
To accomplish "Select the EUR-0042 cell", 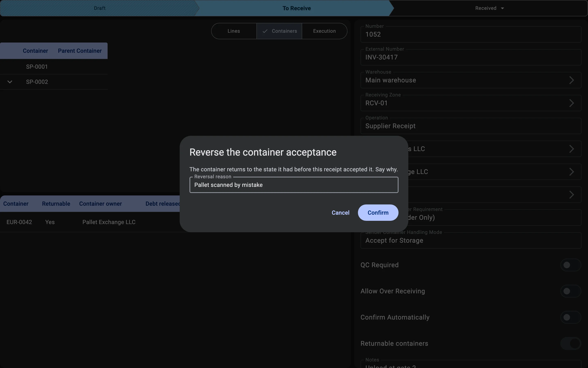I will click(x=19, y=222).
